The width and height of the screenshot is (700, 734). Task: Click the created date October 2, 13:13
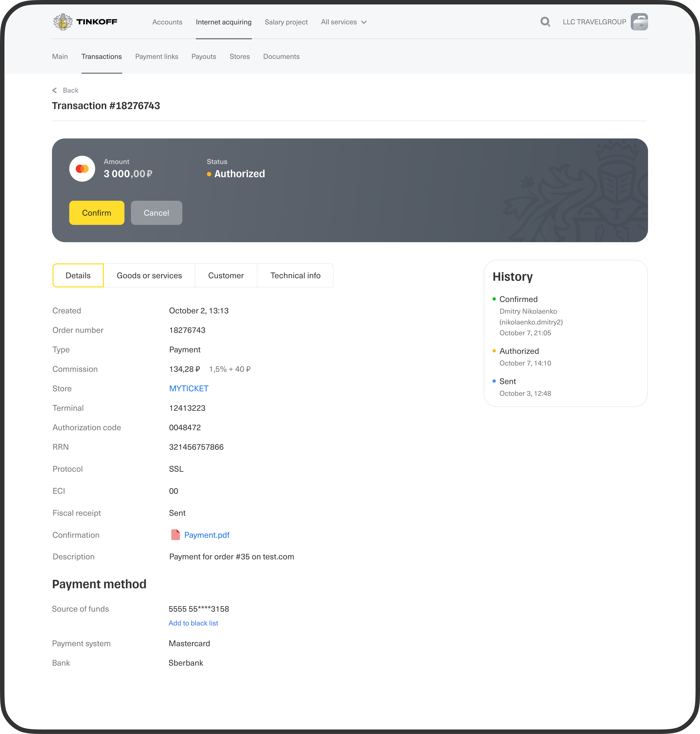(199, 311)
